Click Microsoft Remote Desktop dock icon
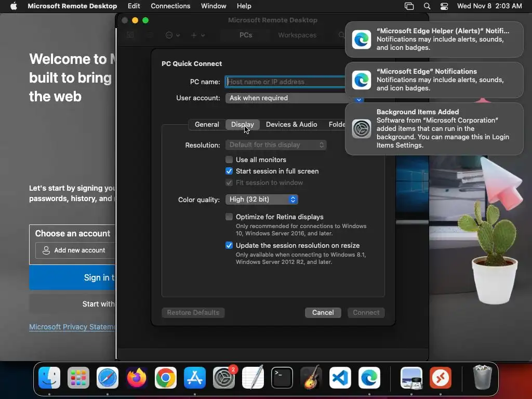Image resolution: width=532 pixels, height=399 pixels. click(x=441, y=377)
